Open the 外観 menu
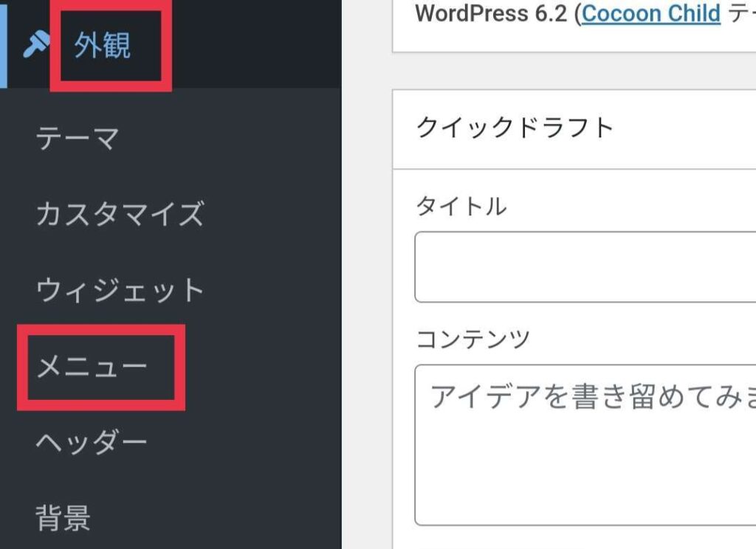The width and height of the screenshot is (756, 549). point(102,45)
